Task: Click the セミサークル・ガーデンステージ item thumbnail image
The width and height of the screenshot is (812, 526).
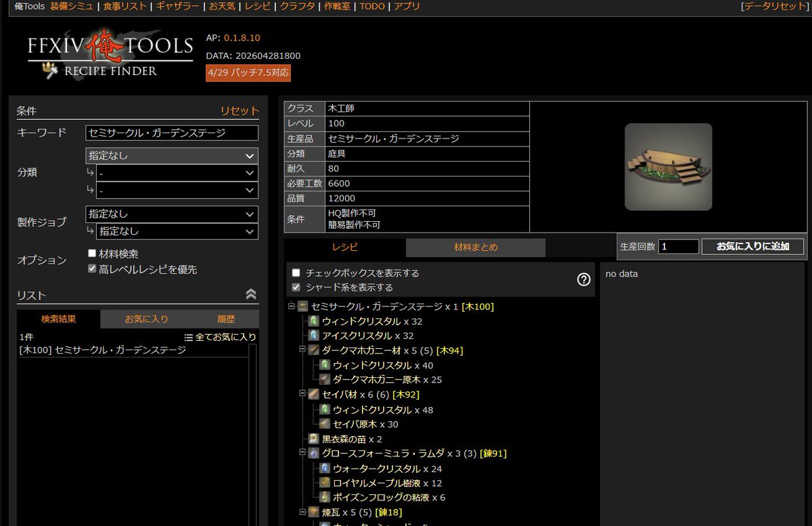Action: [669, 166]
